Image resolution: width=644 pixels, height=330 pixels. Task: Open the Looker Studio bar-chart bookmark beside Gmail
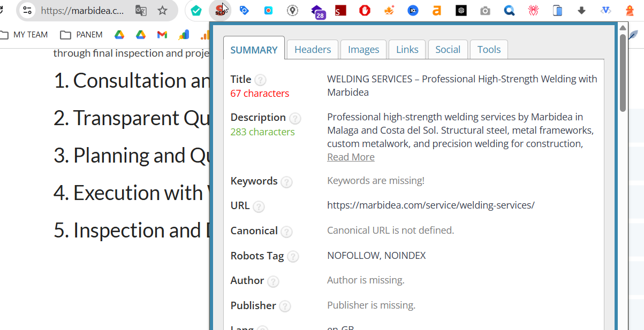[x=184, y=35]
